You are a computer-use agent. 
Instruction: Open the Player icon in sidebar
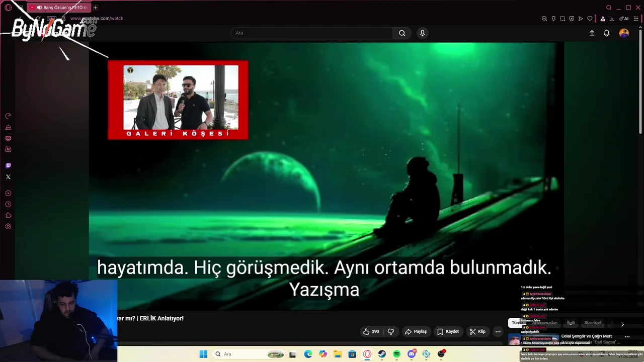(8, 193)
